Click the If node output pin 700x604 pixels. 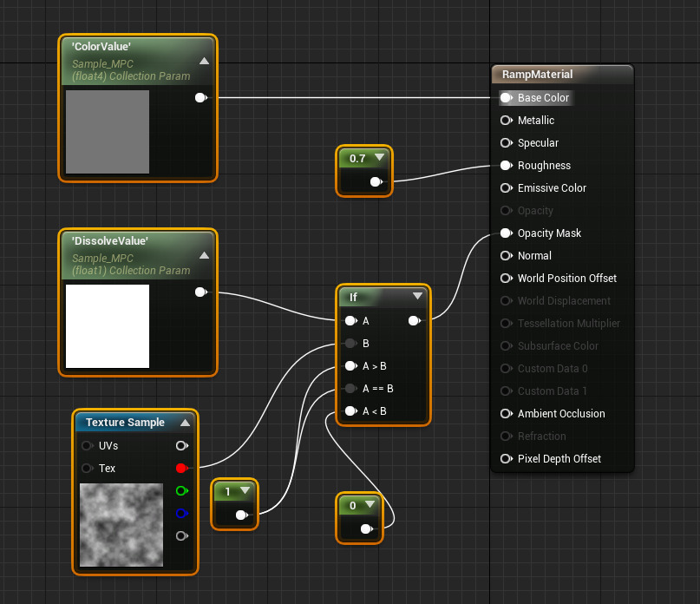pyautogui.click(x=414, y=321)
